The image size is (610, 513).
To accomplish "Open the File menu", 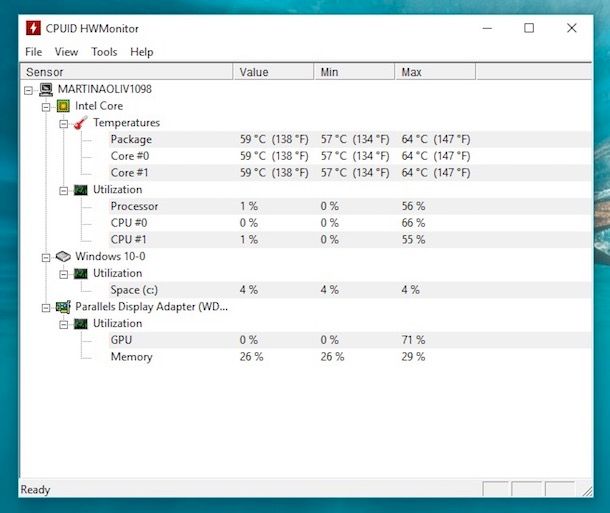I will point(33,52).
